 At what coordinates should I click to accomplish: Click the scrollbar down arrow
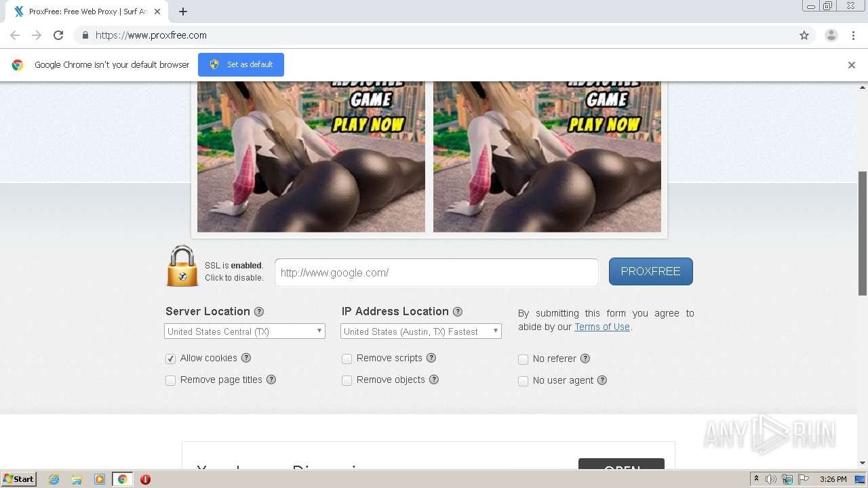(x=863, y=464)
